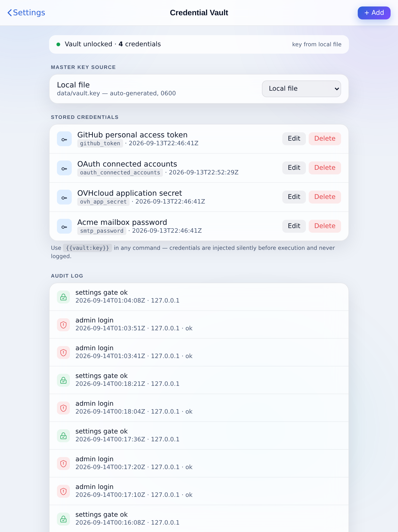Click OAuth timestamp 2026-09-13T22:52:29Z
The width and height of the screenshot is (398, 532).
204,172
